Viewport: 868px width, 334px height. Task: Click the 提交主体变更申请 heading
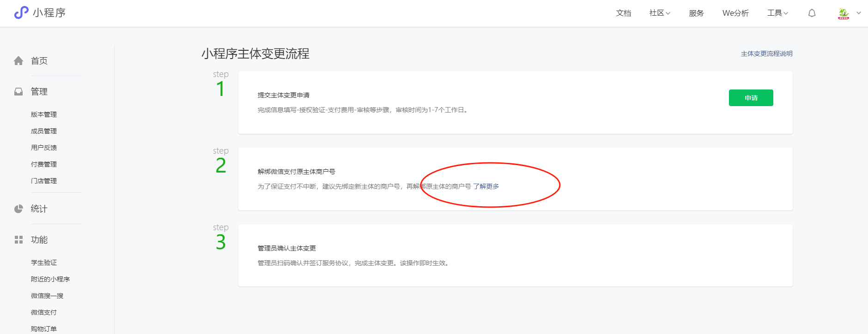point(284,95)
